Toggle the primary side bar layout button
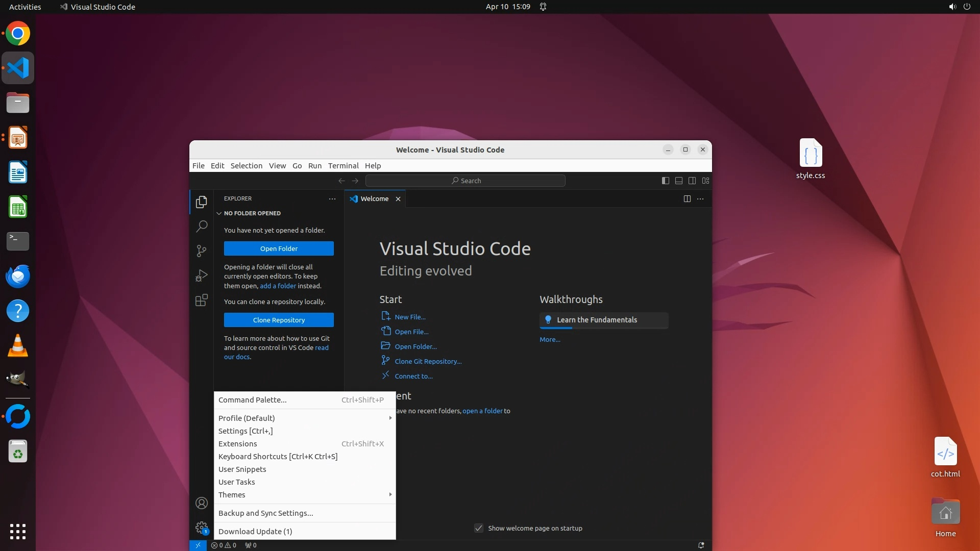 (x=665, y=181)
